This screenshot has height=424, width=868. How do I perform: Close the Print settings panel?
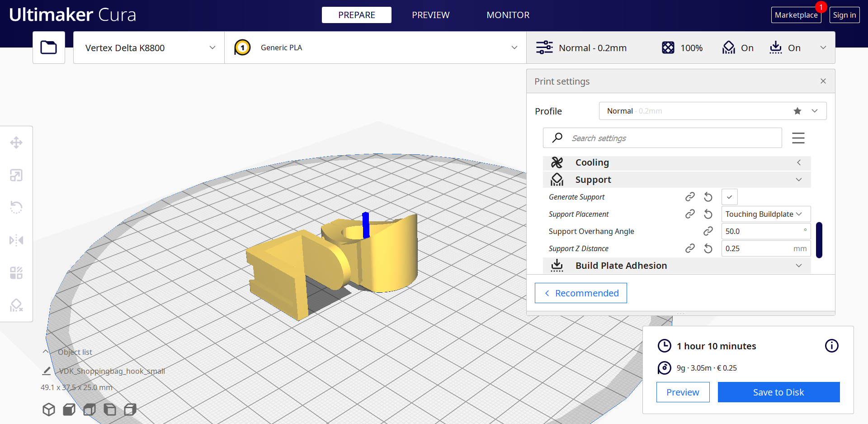(823, 81)
